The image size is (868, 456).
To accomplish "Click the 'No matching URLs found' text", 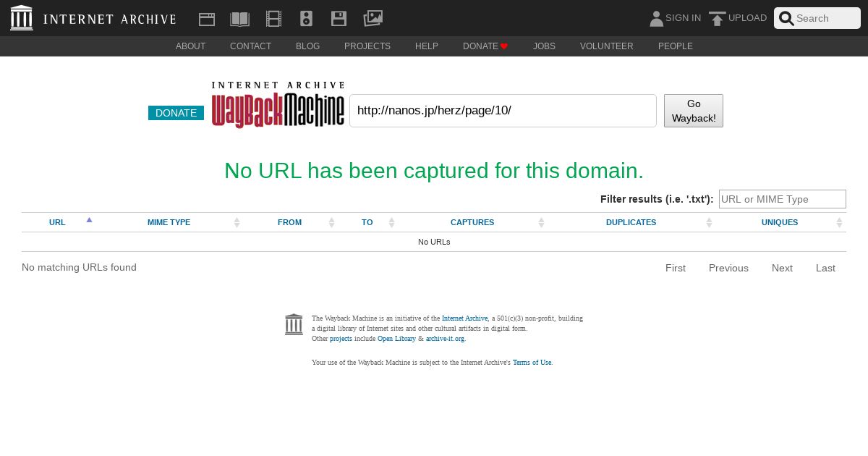I will pos(79,267).
